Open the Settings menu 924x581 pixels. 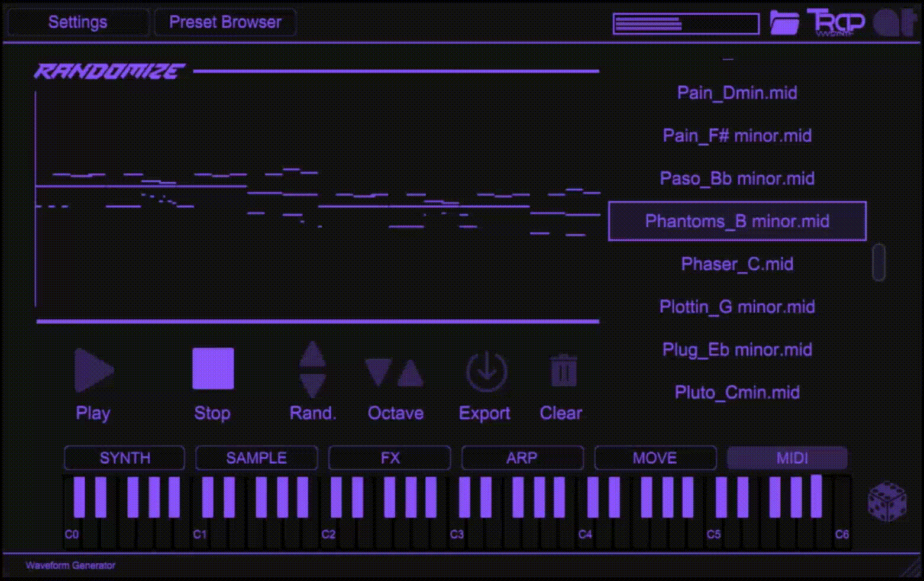(77, 22)
